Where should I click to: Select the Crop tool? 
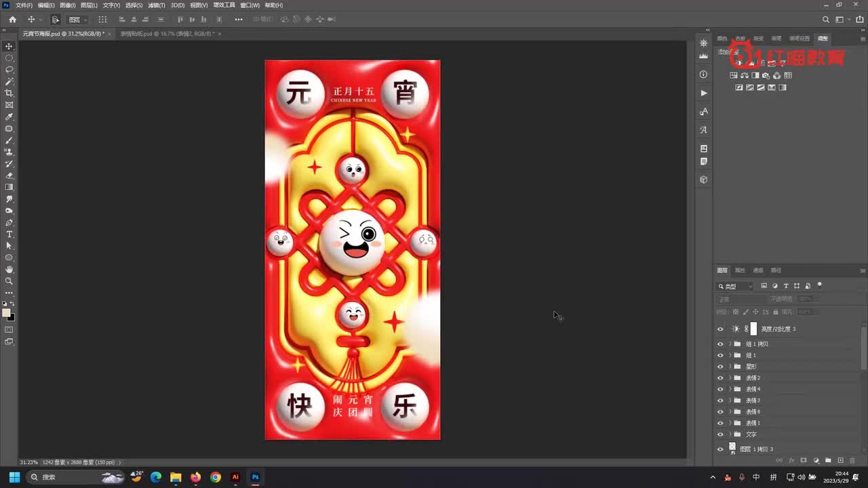(9, 93)
